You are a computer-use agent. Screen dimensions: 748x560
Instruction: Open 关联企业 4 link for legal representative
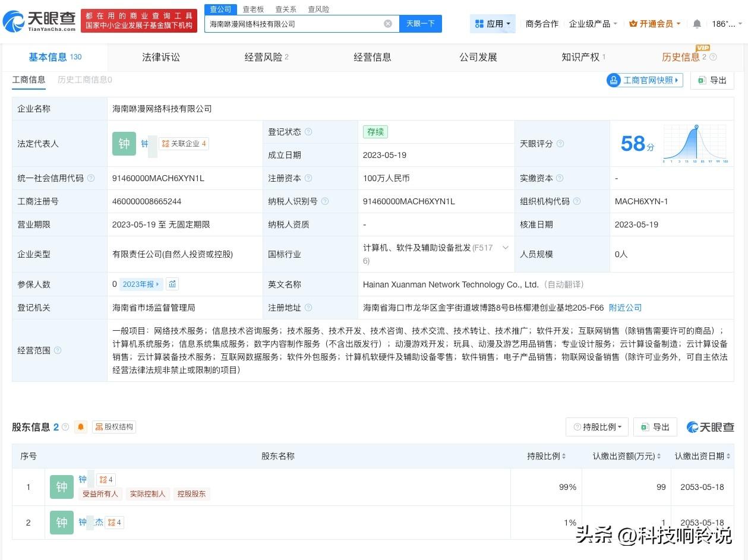[184, 144]
